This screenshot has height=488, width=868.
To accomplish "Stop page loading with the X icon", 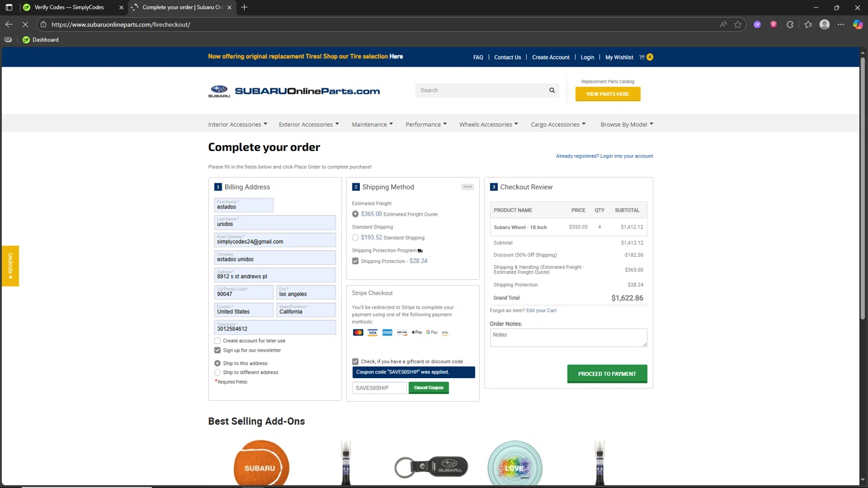I will (x=25, y=24).
